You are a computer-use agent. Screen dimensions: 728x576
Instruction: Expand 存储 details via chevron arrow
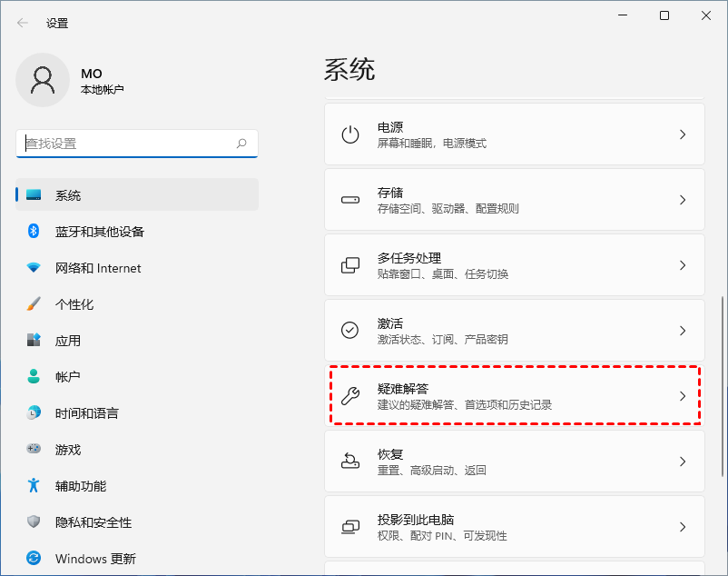[683, 199]
